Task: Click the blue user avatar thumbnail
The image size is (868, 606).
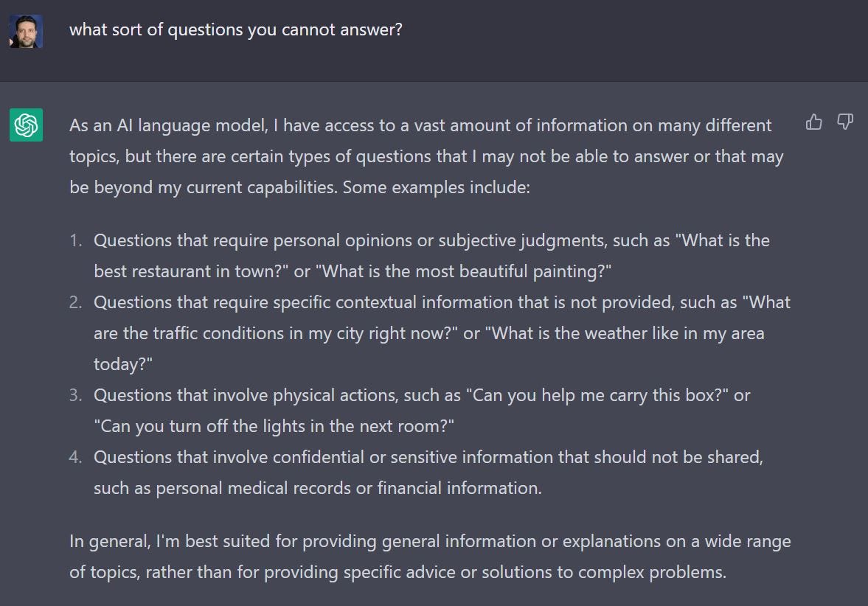Action: click(x=25, y=30)
